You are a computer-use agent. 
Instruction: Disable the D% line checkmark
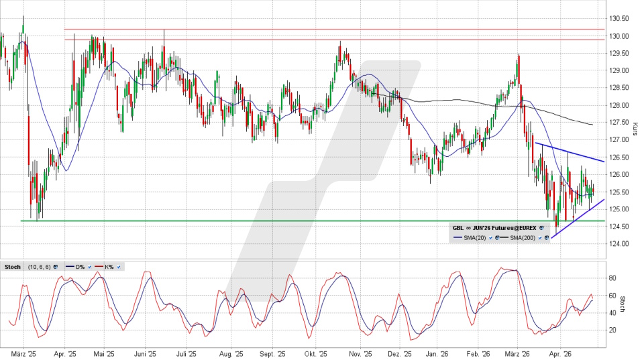89,267
